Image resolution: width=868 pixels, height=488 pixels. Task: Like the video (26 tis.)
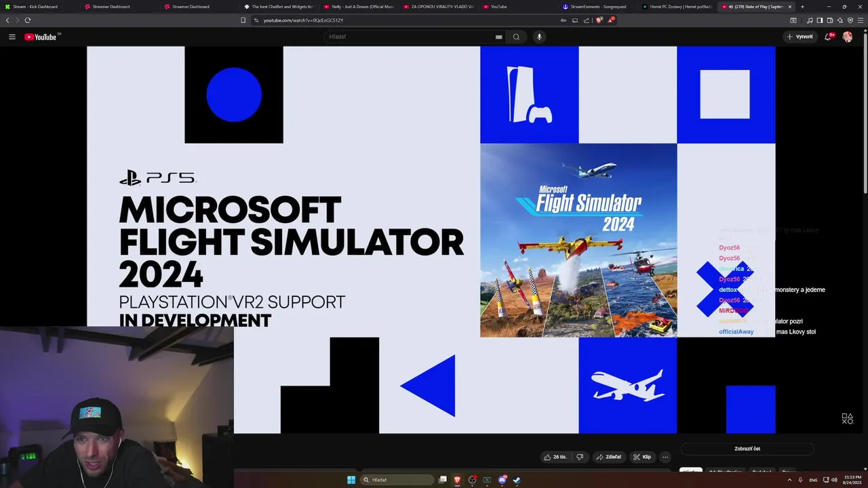555,457
